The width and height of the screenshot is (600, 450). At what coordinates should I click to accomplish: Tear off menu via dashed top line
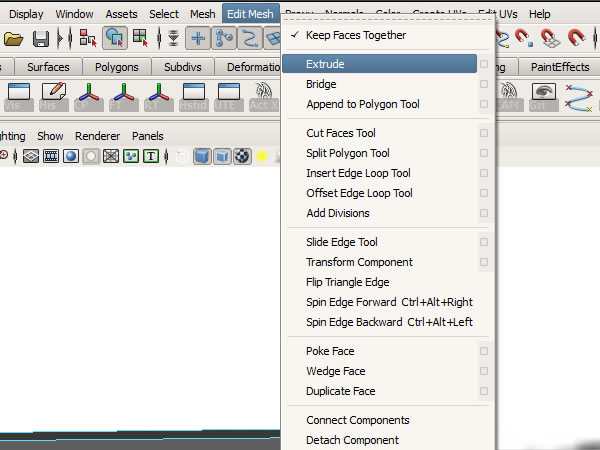[x=388, y=19]
